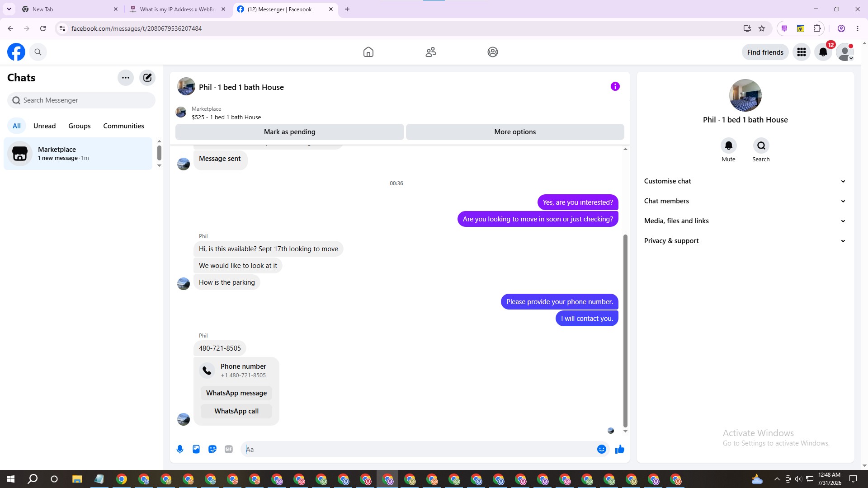Go back to the previous page
This screenshot has width=868, height=488.
(x=10, y=28)
